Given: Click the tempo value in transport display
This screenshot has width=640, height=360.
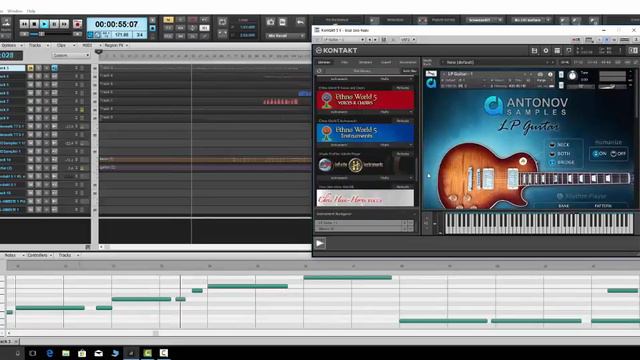Looking at the screenshot, I should 122,35.
